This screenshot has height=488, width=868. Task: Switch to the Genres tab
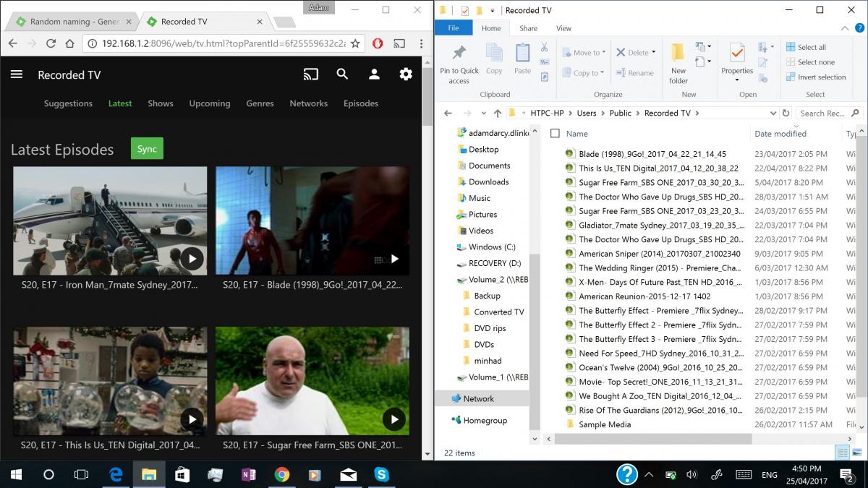coord(260,103)
